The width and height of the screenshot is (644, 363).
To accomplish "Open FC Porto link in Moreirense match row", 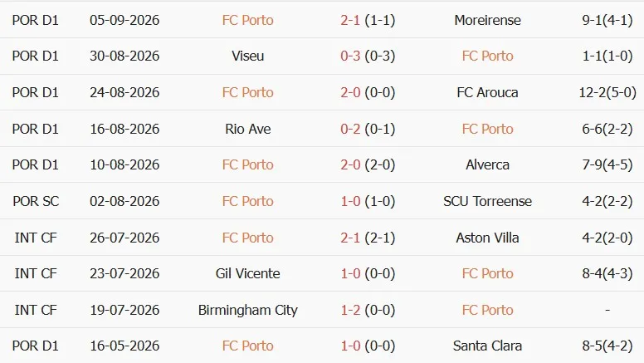I will pos(247,20).
